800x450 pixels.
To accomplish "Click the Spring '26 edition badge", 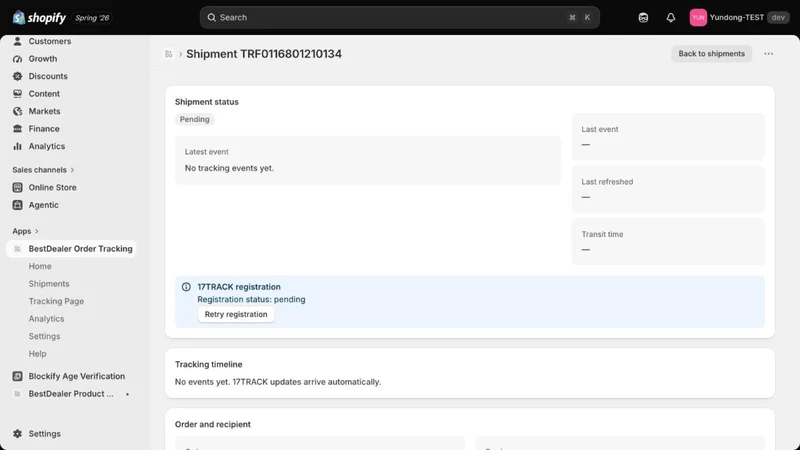I will (x=92, y=18).
